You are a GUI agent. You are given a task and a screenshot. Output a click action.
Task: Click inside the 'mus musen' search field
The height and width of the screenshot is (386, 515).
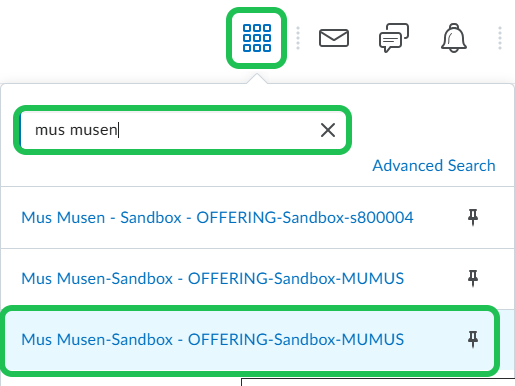(x=183, y=130)
